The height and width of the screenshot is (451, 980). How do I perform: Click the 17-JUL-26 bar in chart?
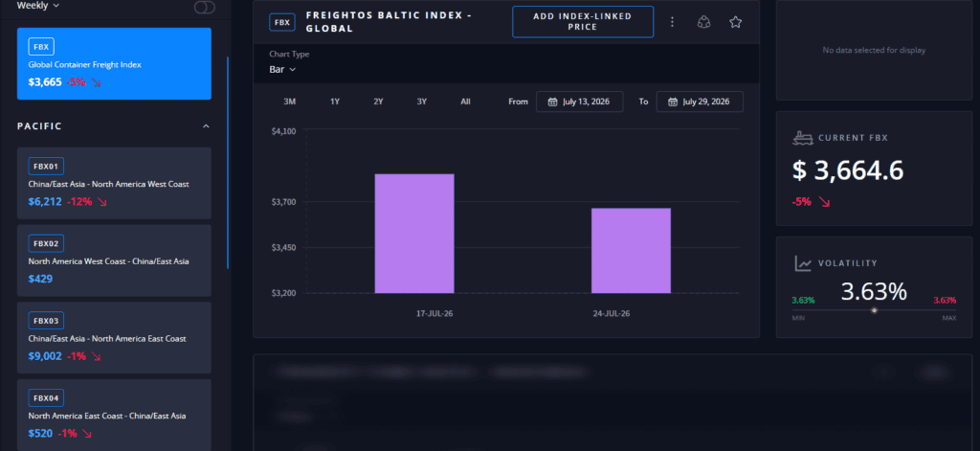click(x=414, y=234)
